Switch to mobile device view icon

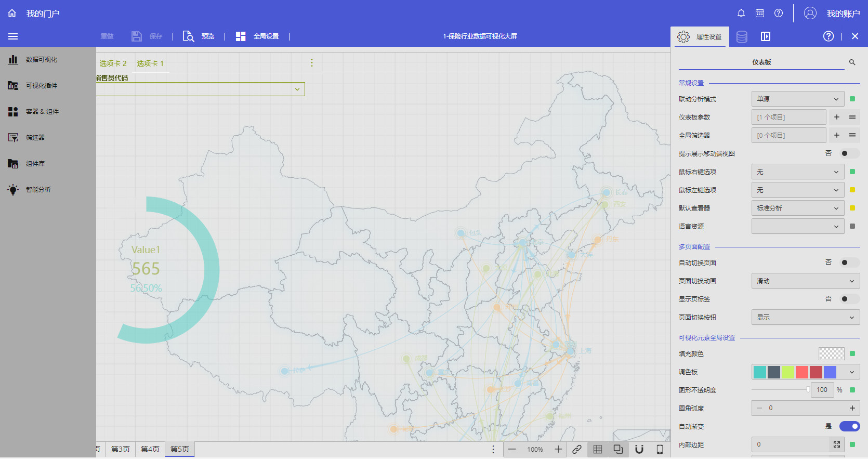660,450
